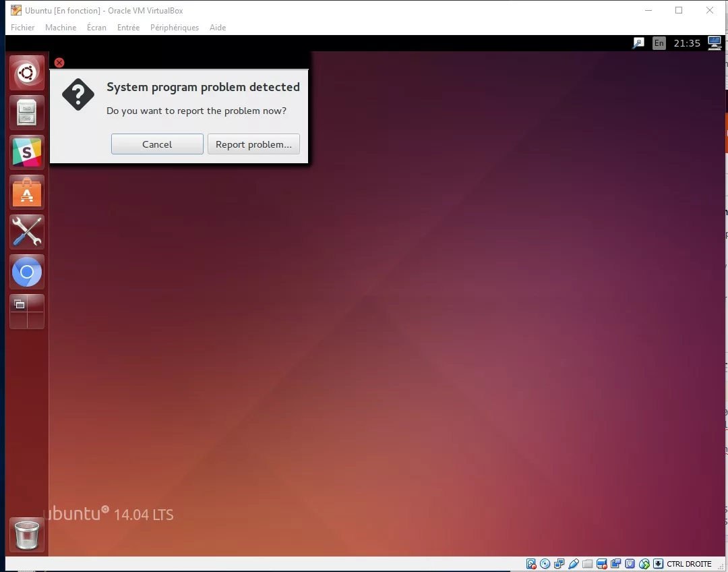Open the Workspace Switcher in the launcher
Image resolution: width=728 pixels, height=572 pixels.
pyautogui.click(x=27, y=312)
